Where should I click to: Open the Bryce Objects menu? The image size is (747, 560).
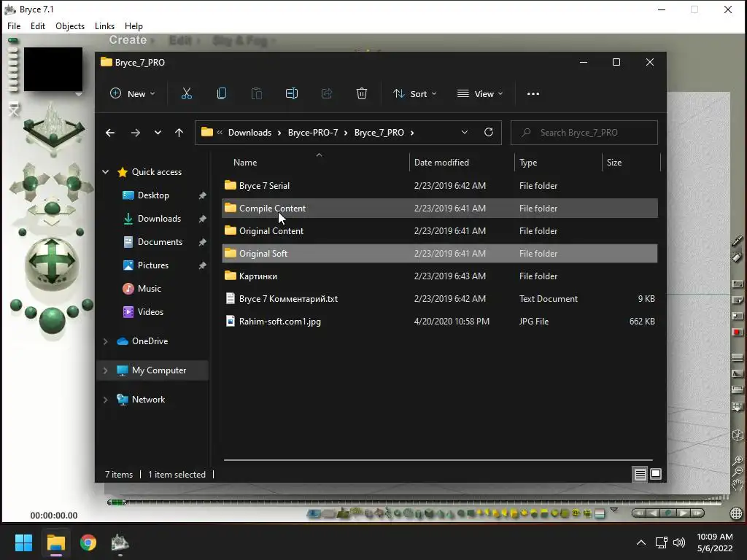[70, 26]
